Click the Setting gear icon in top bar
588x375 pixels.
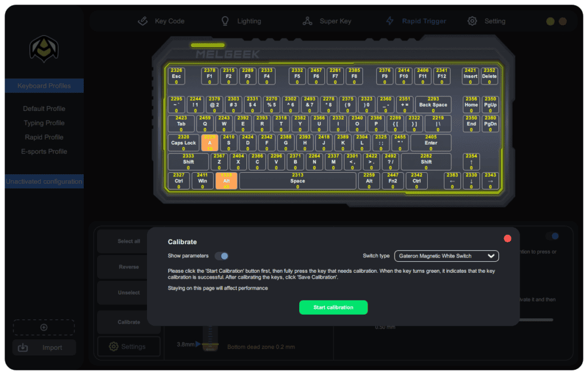[472, 21]
